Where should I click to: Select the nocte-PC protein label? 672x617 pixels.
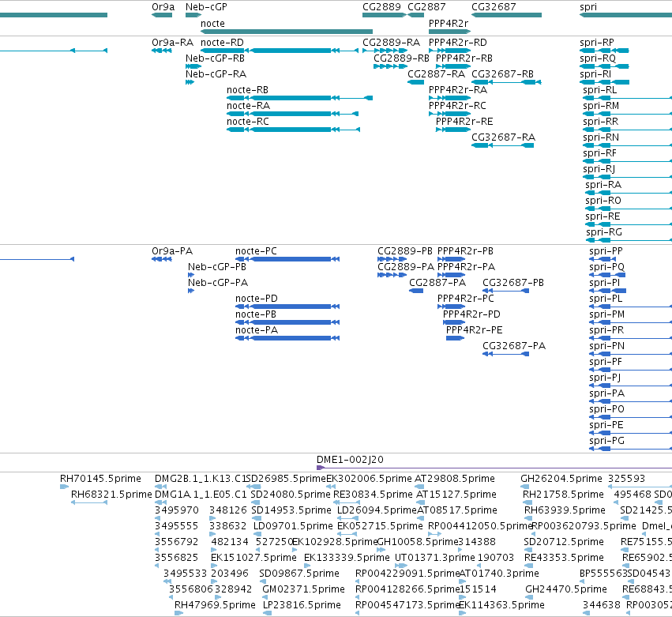pyautogui.click(x=256, y=251)
